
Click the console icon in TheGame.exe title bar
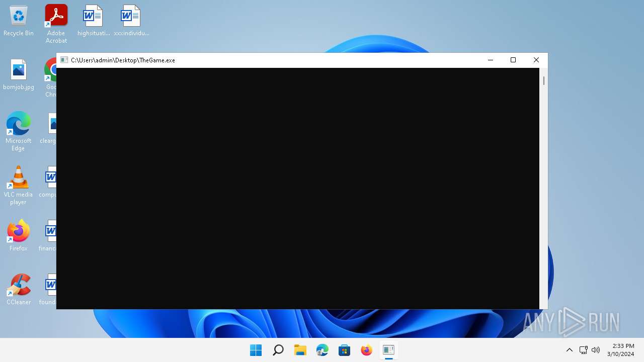[x=64, y=60]
